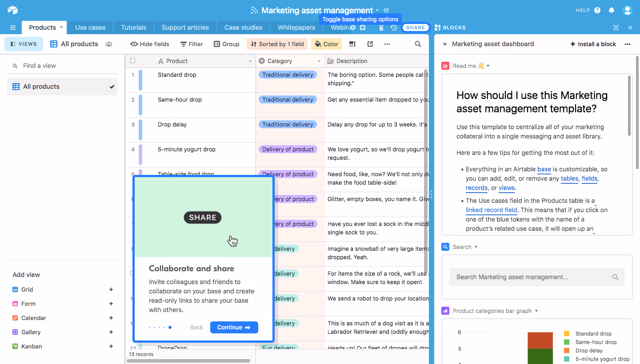Click the share view icon
The height and width of the screenshot is (364, 640).
pos(370,44)
